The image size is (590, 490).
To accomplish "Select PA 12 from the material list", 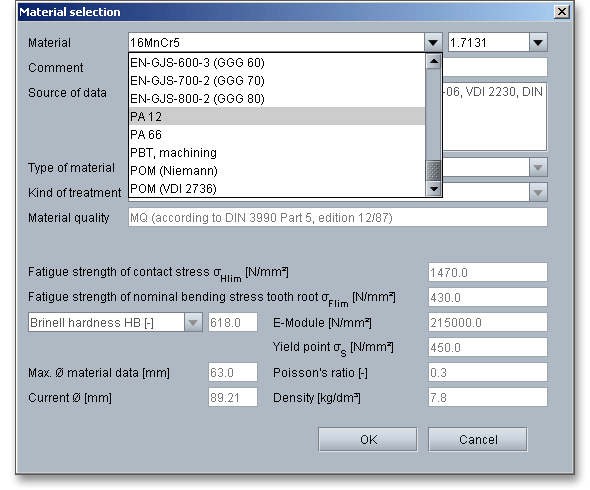I will point(277,116).
